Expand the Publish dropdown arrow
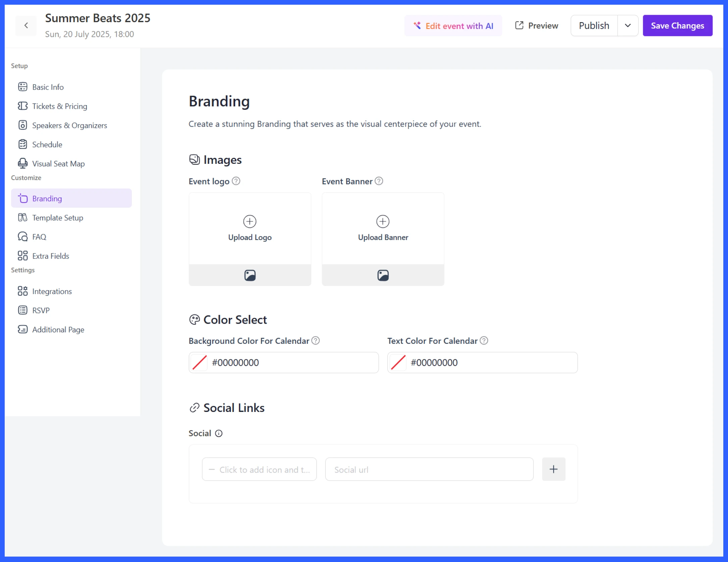This screenshot has height=562, width=728. (x=628, y=26)
